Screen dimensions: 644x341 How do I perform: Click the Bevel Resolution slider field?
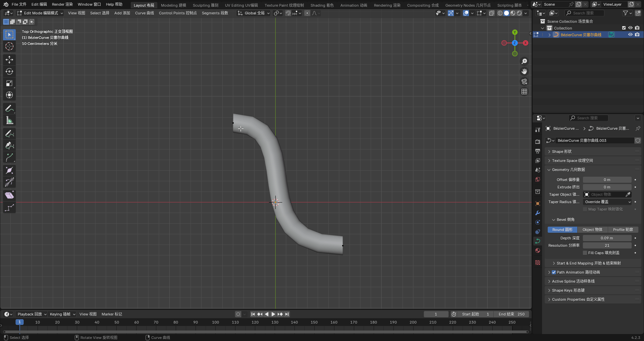point(607,245)
